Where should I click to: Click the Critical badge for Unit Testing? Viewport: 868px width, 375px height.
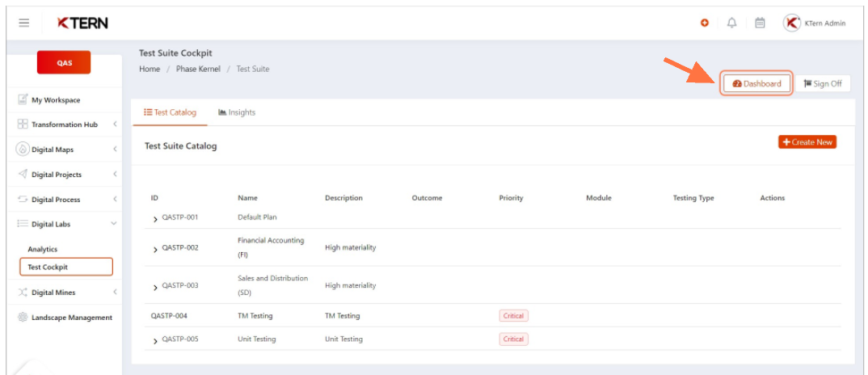coord(514,339)
